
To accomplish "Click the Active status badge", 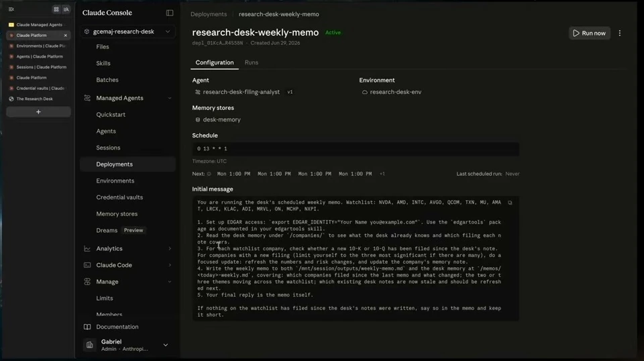I will pos(333,32).
